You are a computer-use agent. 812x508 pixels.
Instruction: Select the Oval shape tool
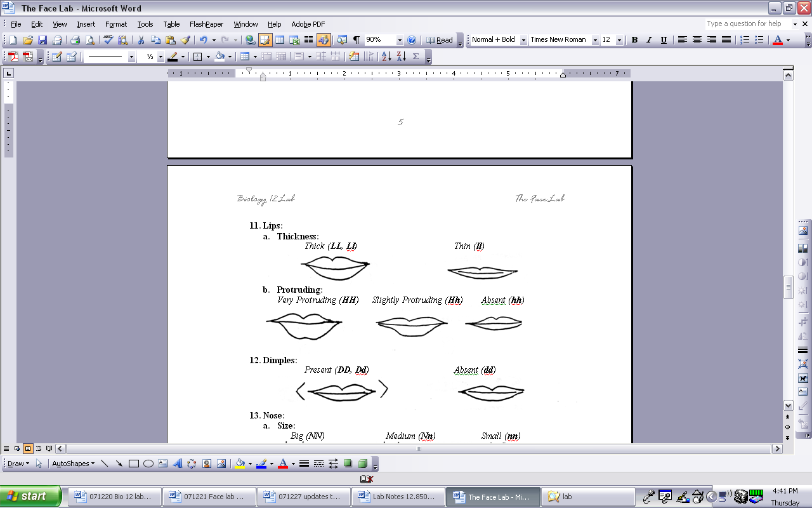[148, 464]
